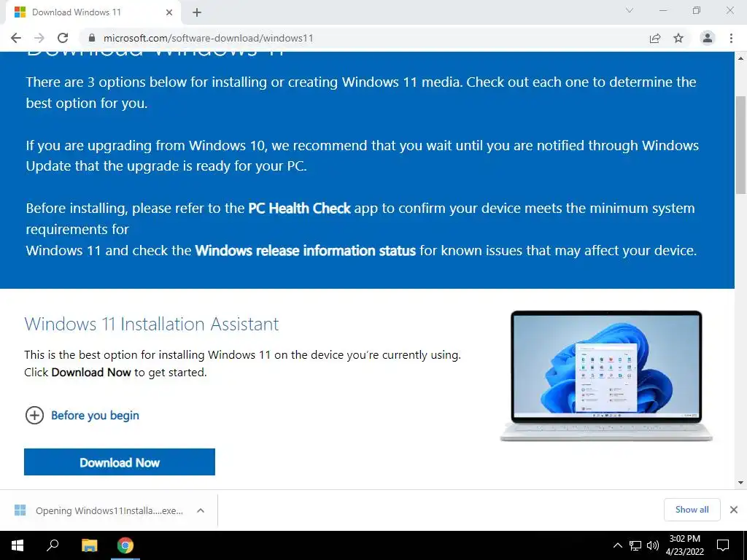Restore down the Chrome window

click(x=697, y=10)
